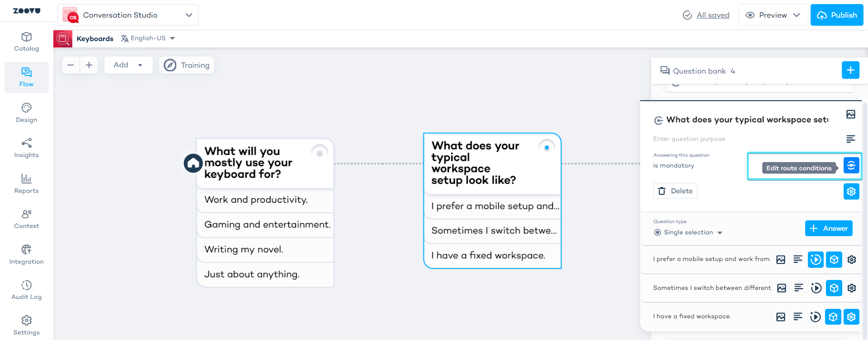Click the connector dot on workspace question node

click(547, 148)
